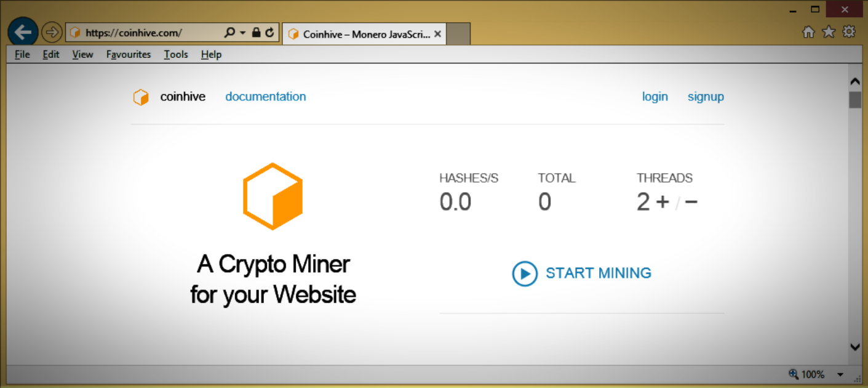This screenshot has height=388, width=868.
Task: Click the THREADS label
Action: [x=664, y=178]
